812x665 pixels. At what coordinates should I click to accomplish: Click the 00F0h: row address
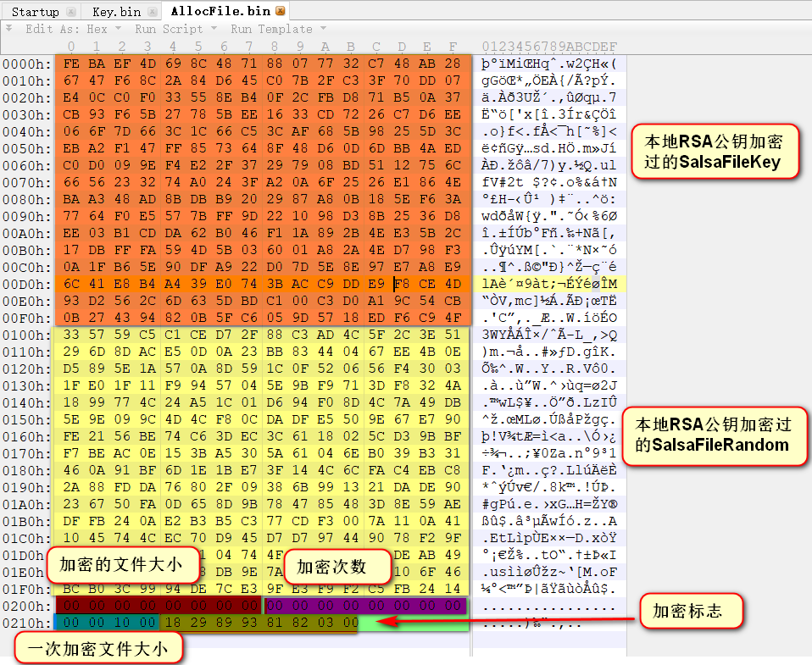(x=27, y=319)
